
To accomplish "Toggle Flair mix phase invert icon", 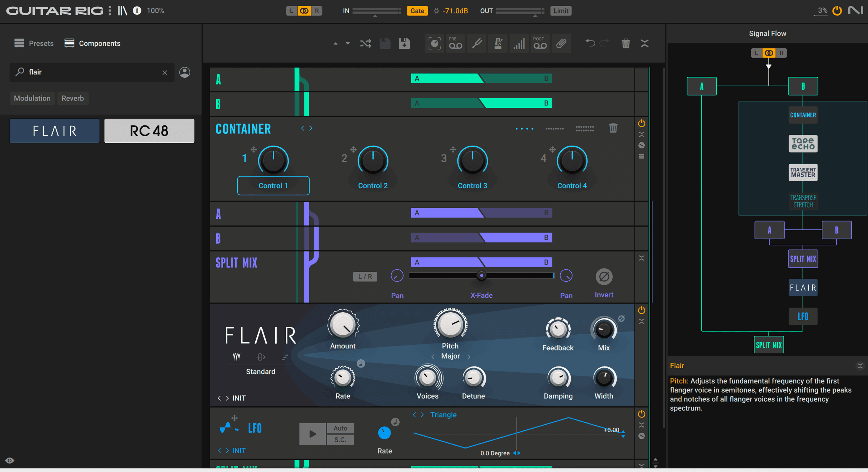I will [x=621, y=318].
